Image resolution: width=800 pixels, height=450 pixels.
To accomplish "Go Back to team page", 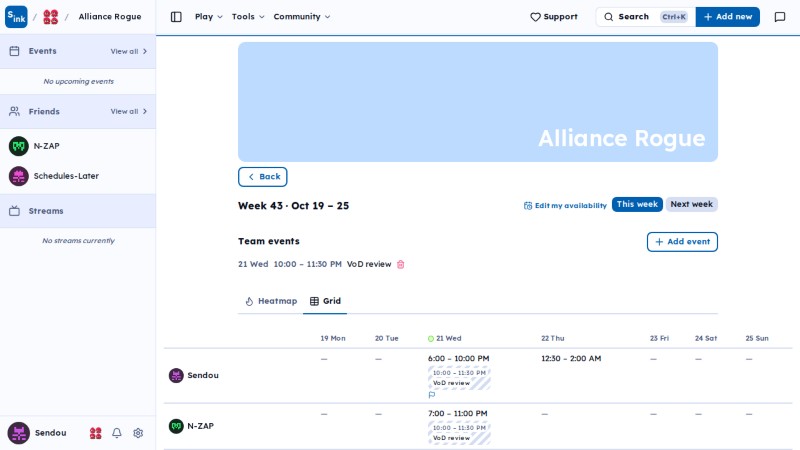I will point(263,177).
